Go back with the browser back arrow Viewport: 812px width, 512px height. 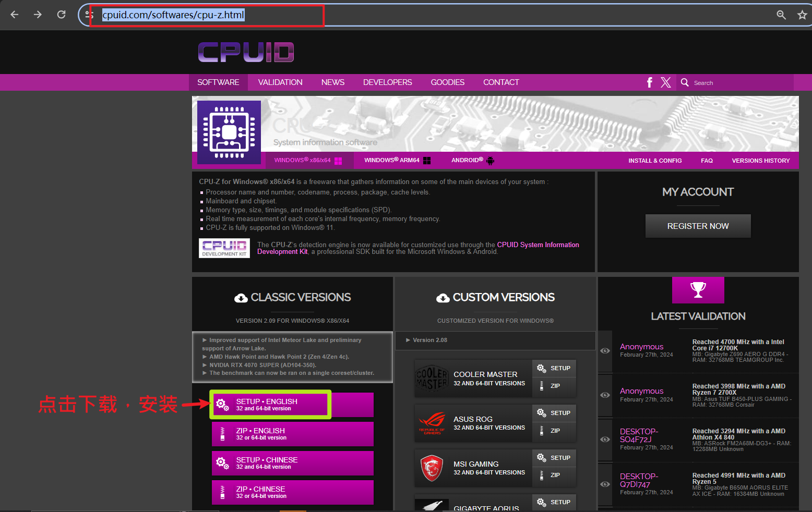click(15, 15)
